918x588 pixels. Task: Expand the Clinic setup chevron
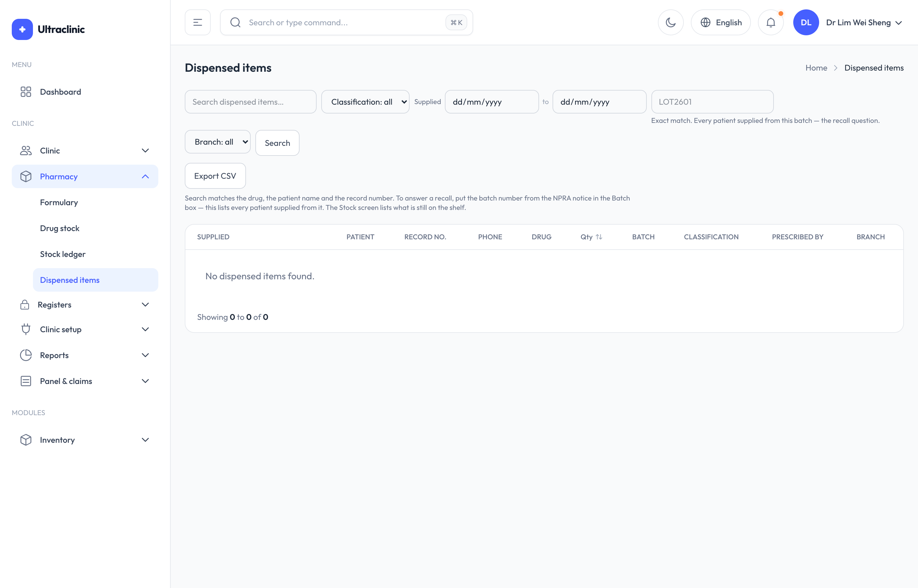(145, 329)
